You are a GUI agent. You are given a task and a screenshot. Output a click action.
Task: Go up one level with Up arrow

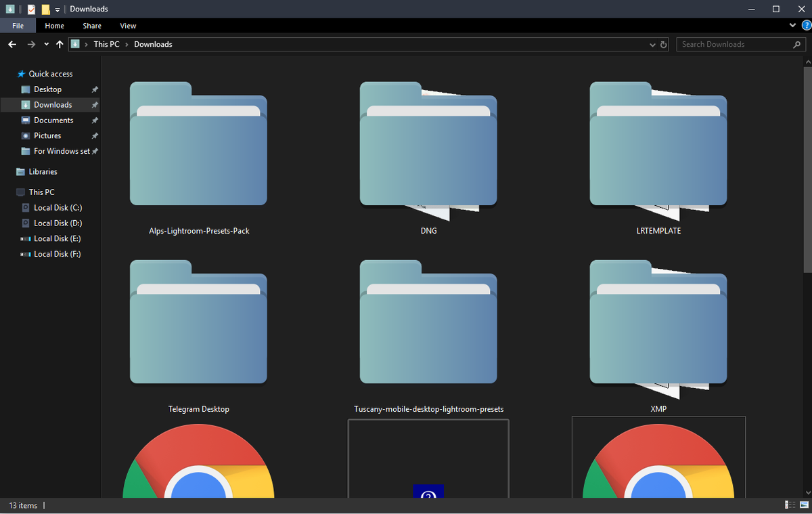pyautogui.click(x=60, y=44)
